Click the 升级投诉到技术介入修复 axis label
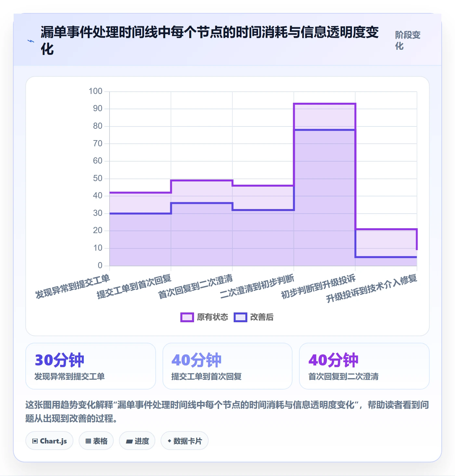 coord(372,289)
